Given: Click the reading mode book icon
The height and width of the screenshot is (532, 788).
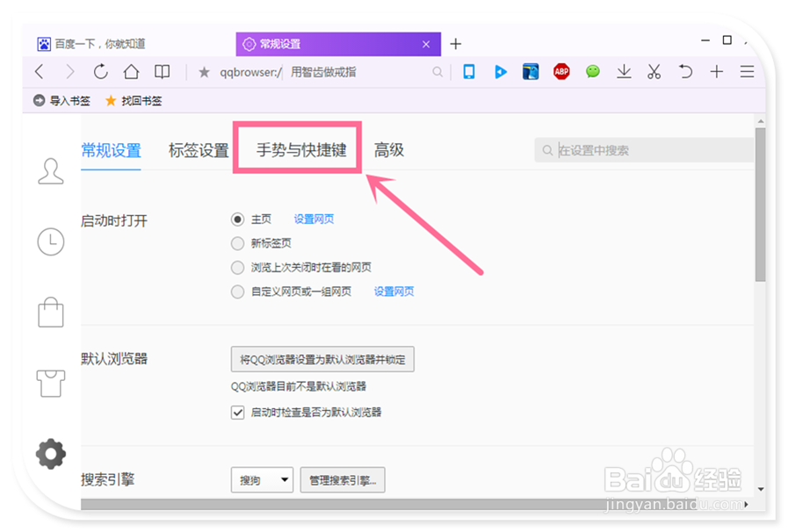Looking at the screenshot, I should (163, 72).
